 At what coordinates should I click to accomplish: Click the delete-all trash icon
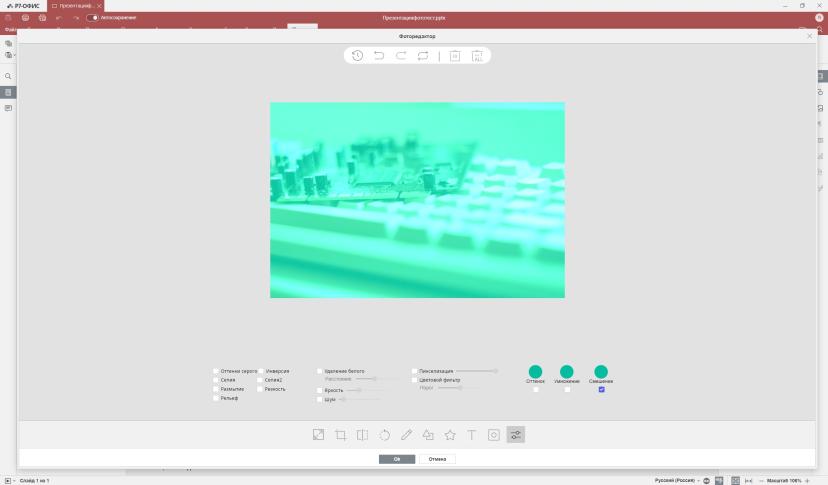pyautogui.click(x=477, y=56)
